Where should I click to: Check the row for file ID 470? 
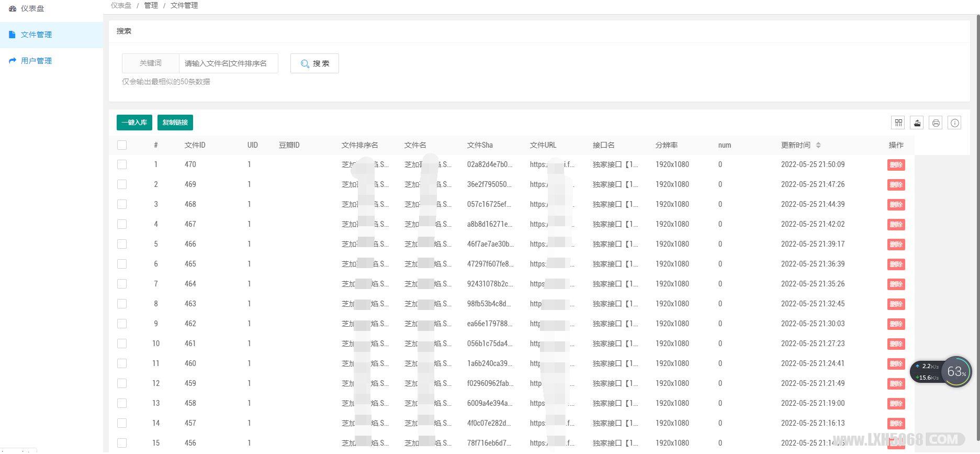click(x=122, y=164)
